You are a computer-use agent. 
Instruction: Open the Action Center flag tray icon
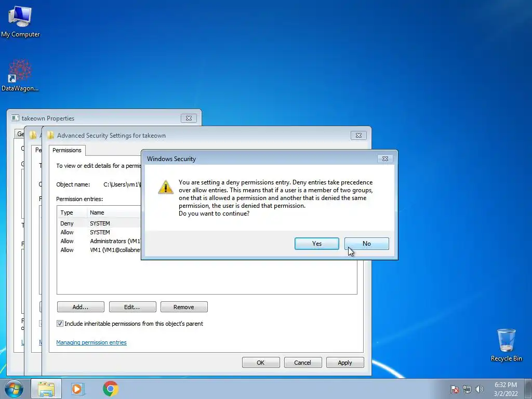(x=454, y=389)
